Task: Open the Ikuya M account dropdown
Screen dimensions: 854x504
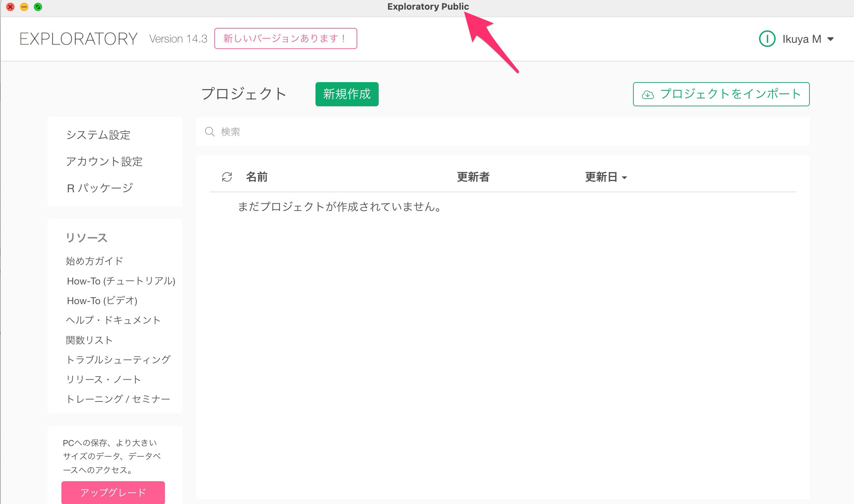Action: (831, 39)
